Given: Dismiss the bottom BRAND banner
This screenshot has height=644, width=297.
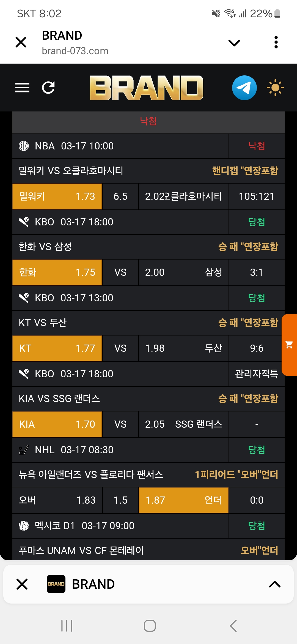Looking at the screenshot, I should click(22, 584).
